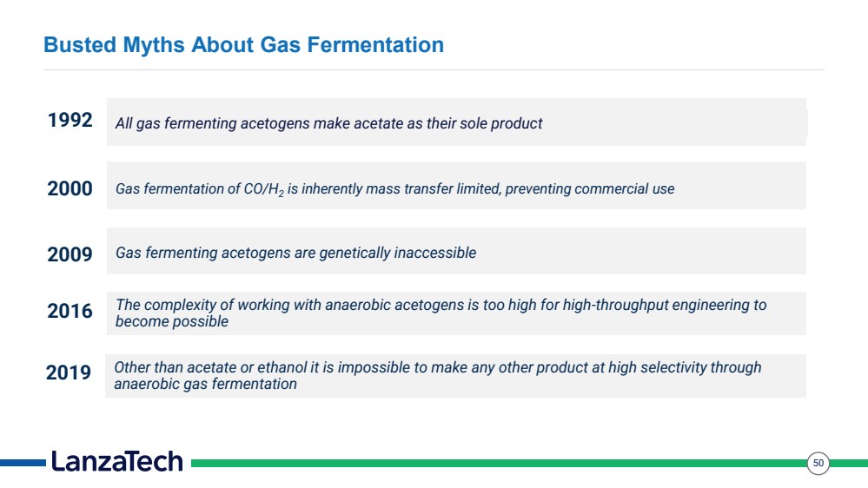
Task: Click the 2009 year label
Action: (70, 254)
